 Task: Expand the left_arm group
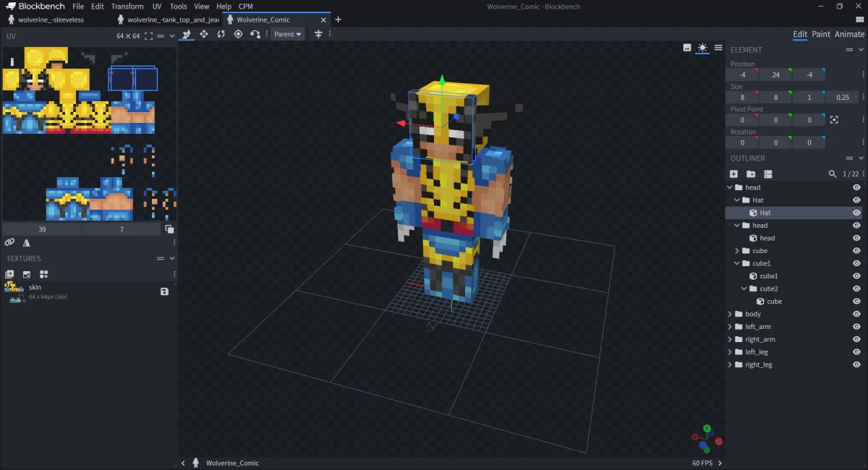[x=730, y=327]
